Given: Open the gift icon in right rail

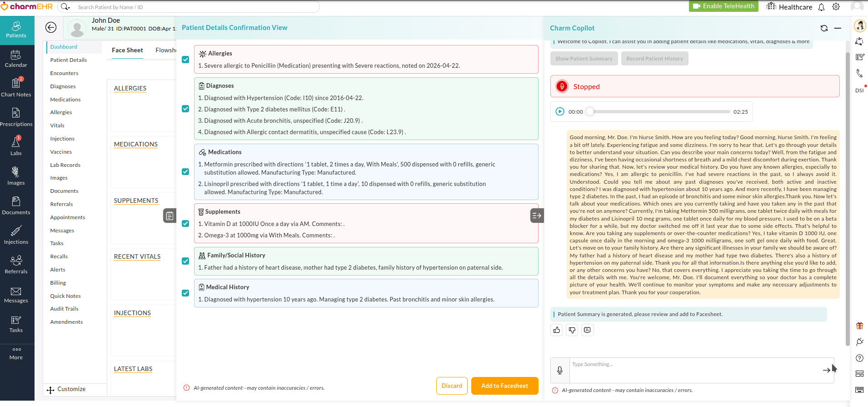Looking at the screenshot, I should coord(859,326).
